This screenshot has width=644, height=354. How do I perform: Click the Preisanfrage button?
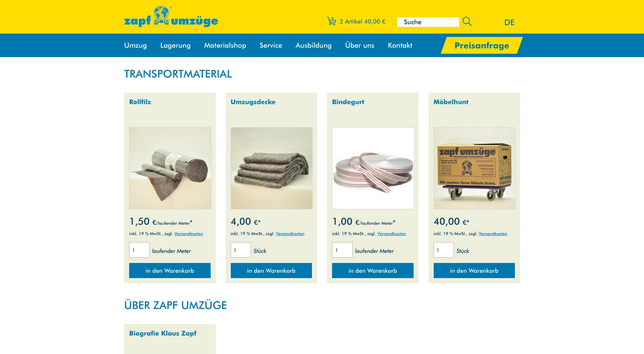[x=482, y=45]
